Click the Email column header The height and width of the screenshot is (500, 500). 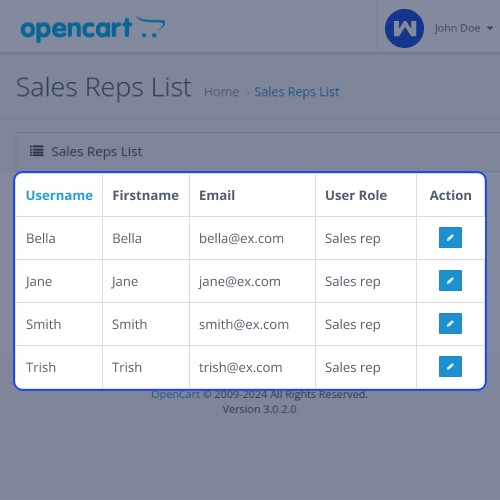[217, 195]
